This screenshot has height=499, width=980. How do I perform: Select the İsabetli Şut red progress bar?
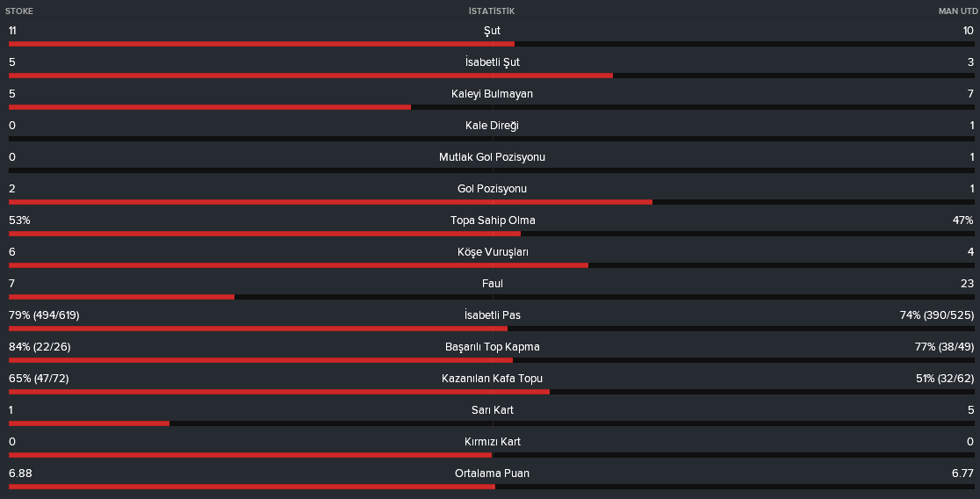311,76
